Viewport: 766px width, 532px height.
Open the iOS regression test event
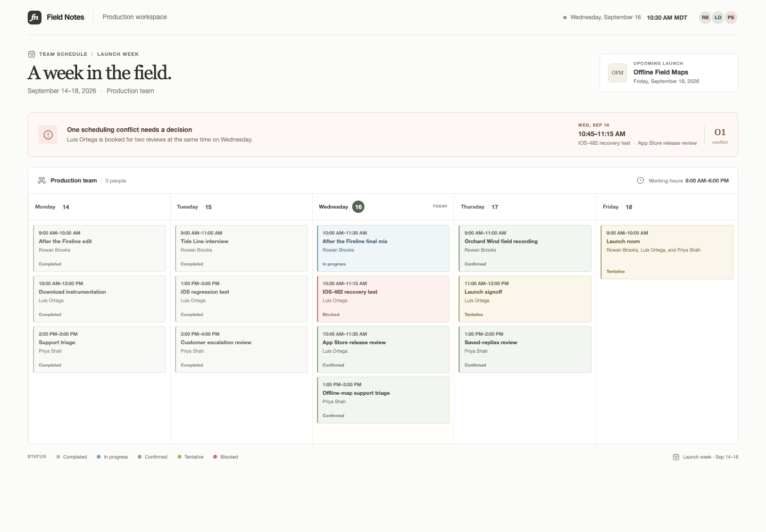tap(242, 299)
